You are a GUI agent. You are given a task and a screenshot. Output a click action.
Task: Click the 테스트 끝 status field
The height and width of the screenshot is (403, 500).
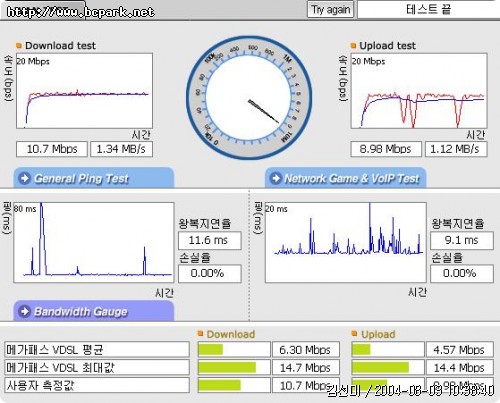[x=428, y=9]
